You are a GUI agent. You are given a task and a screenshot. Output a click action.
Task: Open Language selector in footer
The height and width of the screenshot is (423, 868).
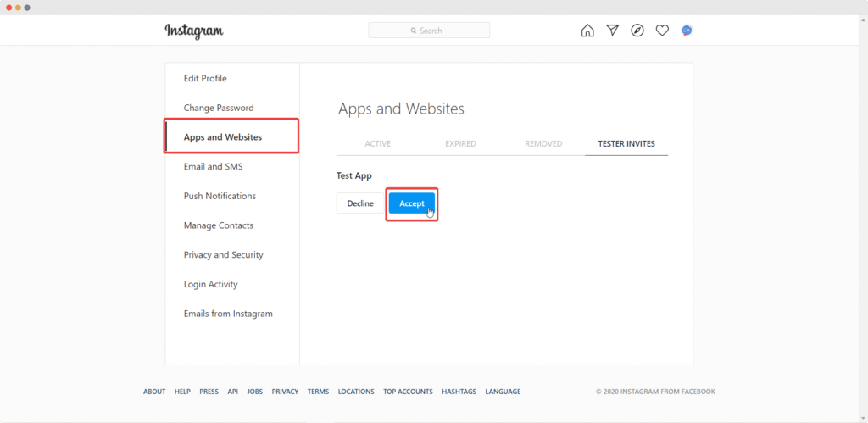pyautogui.click(x=503, y=392)
